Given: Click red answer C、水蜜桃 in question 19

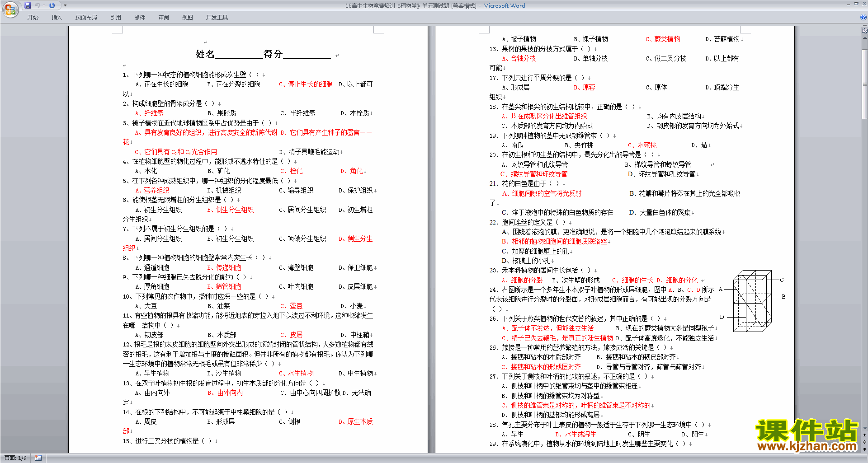Looking at the screenshot, I should pyautogui.click(x=642, y=145).
